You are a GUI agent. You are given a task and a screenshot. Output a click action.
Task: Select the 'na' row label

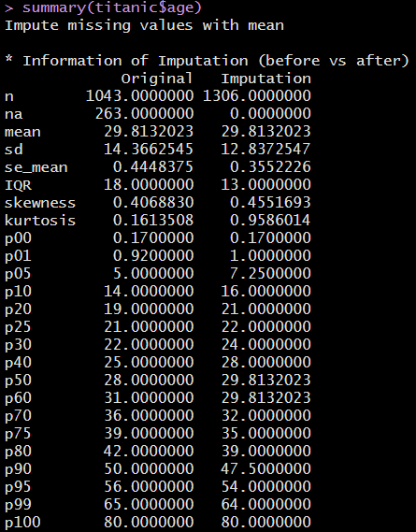pos(14,114)
